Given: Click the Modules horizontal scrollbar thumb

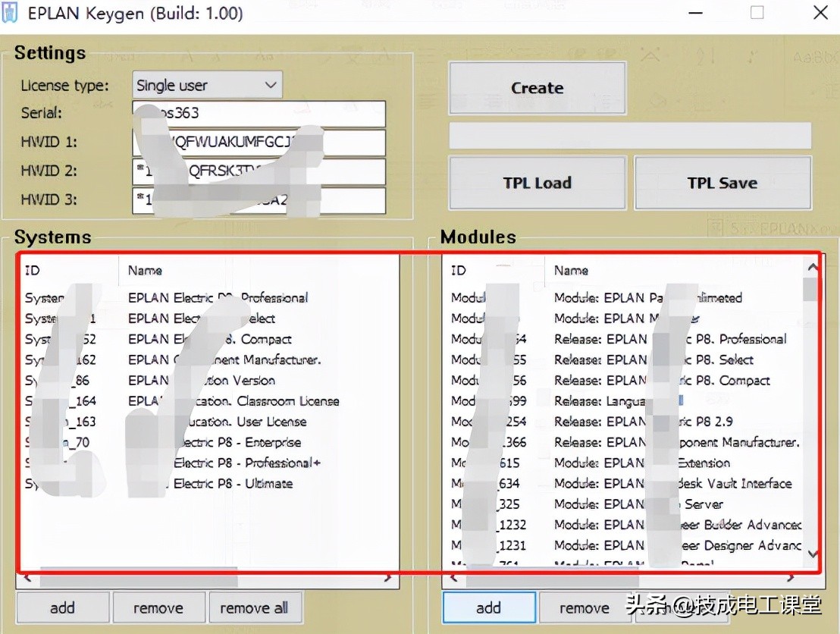Looking at the screenshot, I should pos(553,579).
